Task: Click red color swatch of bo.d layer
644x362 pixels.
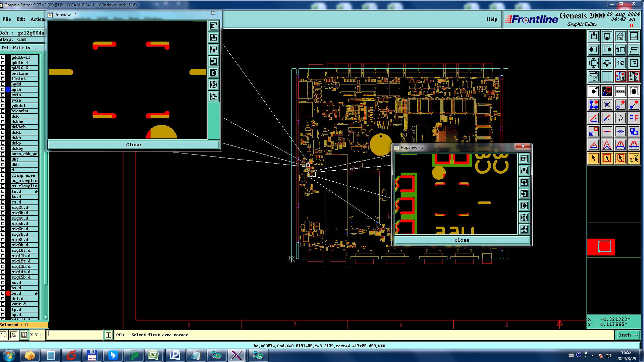Action: (x=8, y=293)
